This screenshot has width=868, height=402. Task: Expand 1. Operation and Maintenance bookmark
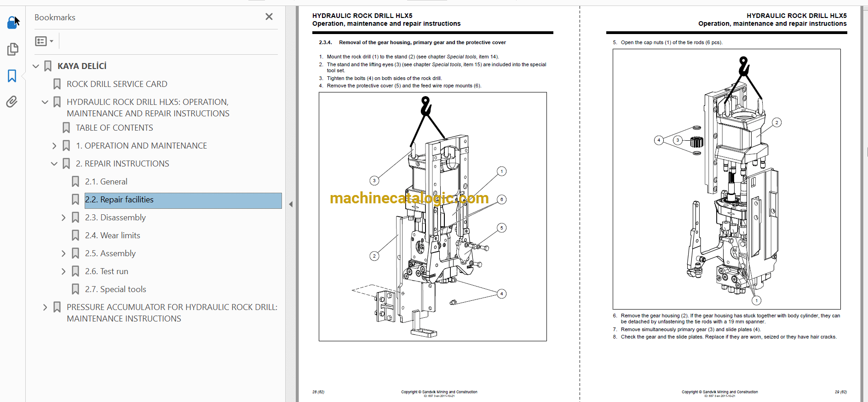(x=54, y=146)
